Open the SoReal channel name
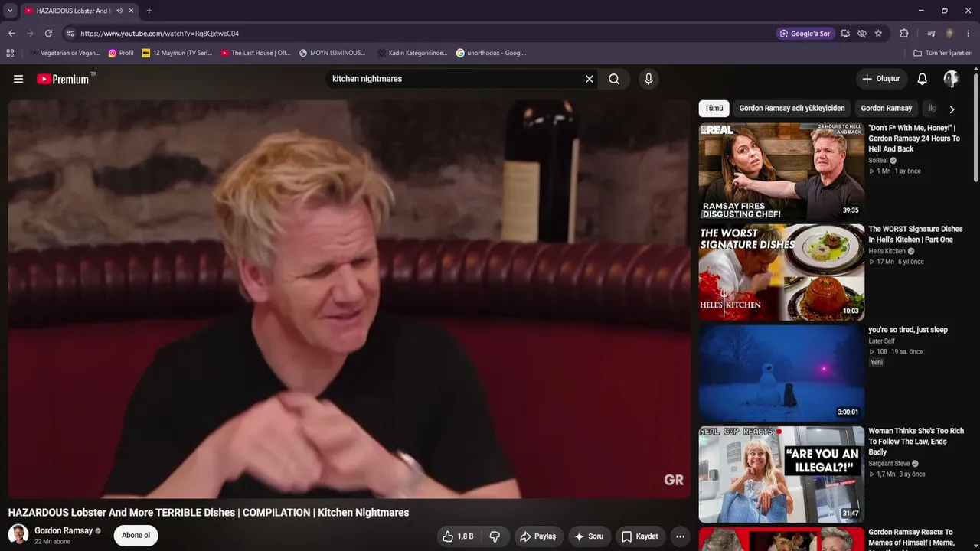This screenshot has height=551, width=980. (x=878, y=161)
